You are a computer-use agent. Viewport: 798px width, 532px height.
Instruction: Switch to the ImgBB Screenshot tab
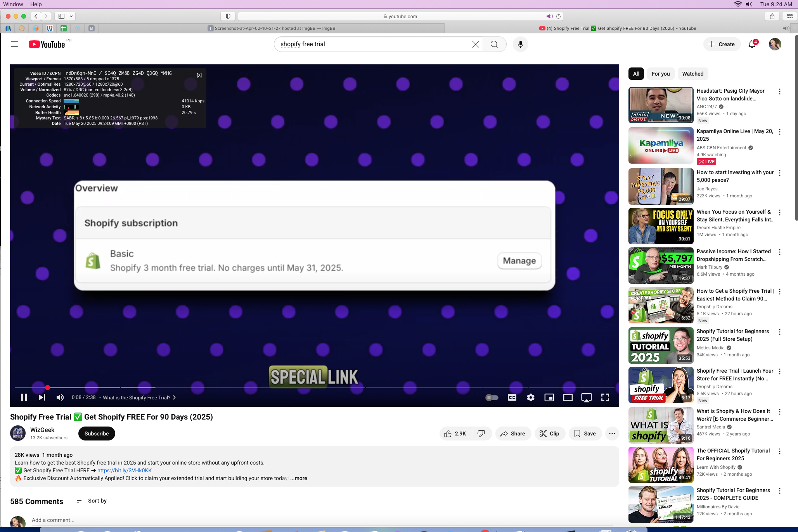[x=272, y=28]
